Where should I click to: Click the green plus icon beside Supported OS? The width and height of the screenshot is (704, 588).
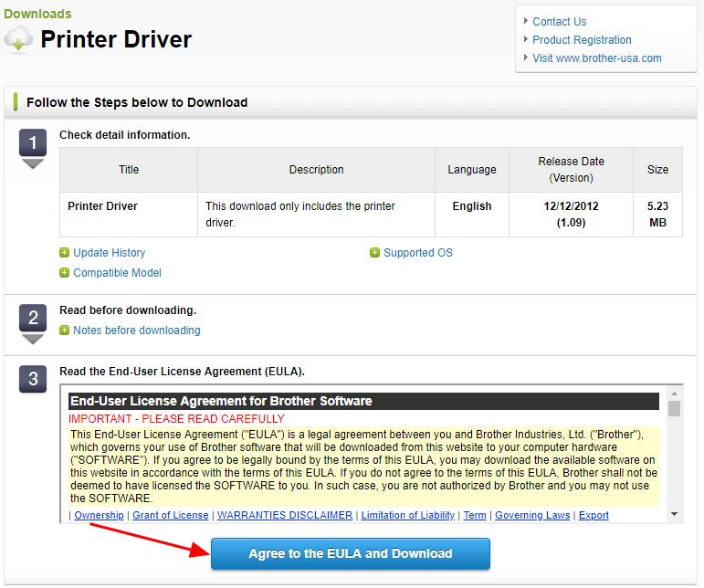(374, 253)
